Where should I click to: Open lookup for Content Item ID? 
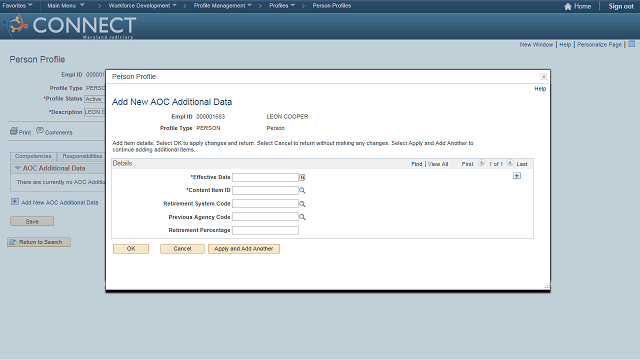(302, 190)
